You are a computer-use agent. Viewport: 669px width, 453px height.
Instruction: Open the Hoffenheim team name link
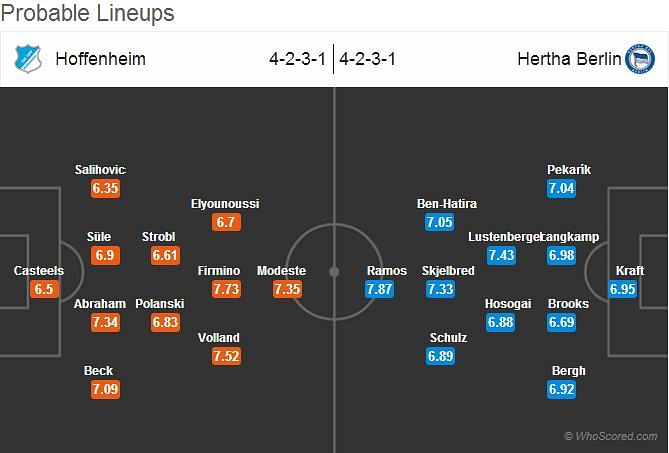(x=101, y=59)
